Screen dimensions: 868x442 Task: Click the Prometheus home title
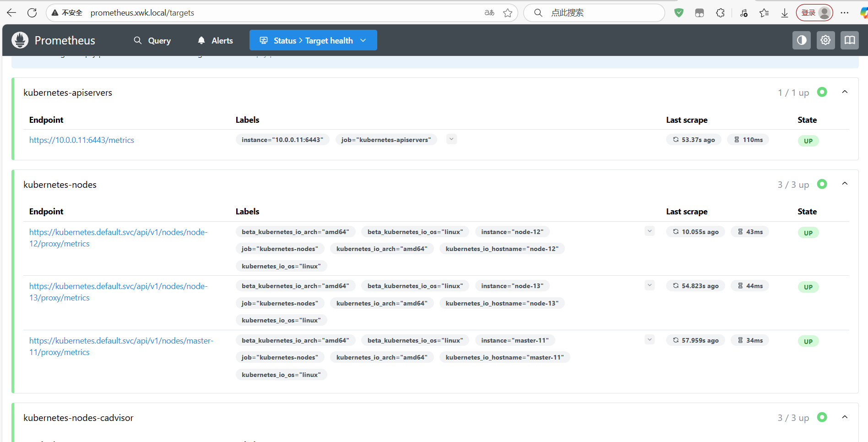click(x=65, y=41)
